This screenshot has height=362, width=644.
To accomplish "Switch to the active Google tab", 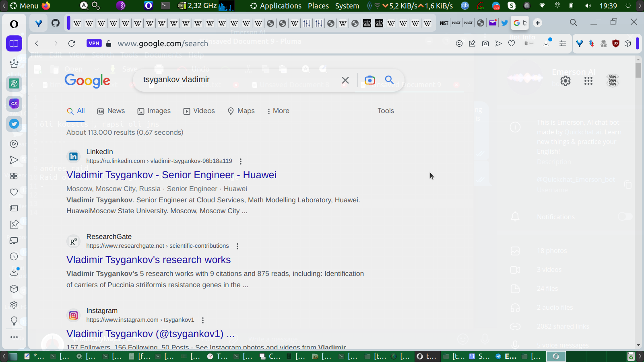I will click(x=520, y=23).
